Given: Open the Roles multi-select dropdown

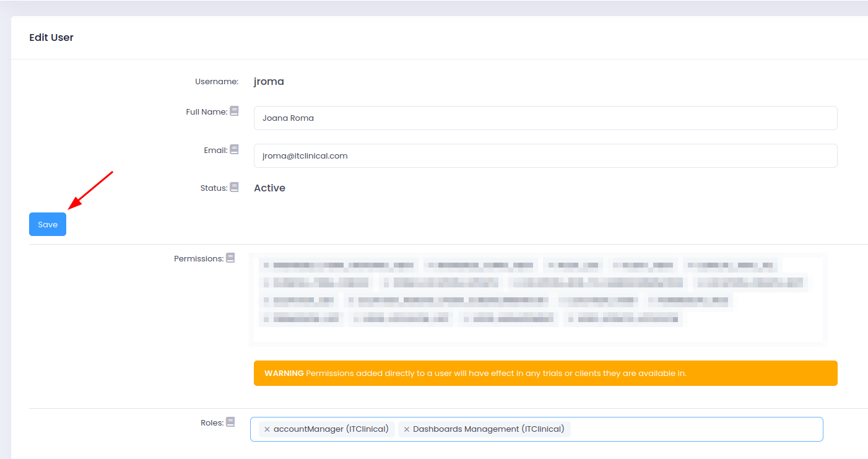Looking at the screenshot, I should [693, 429].
